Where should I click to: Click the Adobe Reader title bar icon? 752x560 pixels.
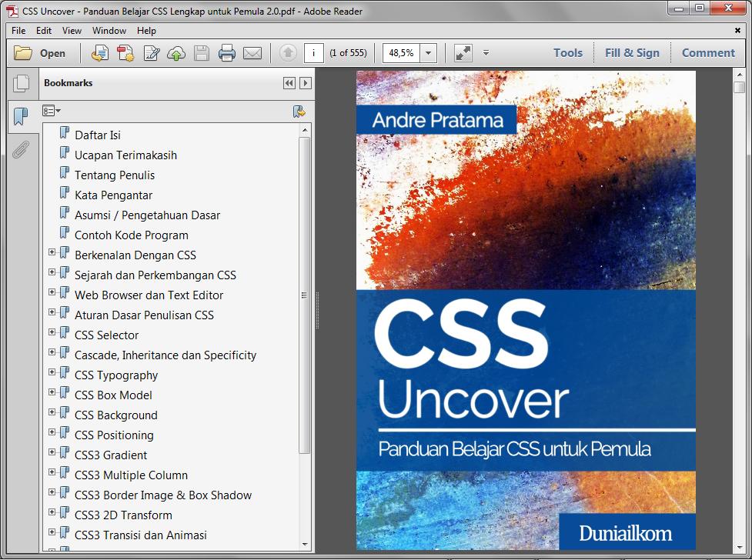12,11
